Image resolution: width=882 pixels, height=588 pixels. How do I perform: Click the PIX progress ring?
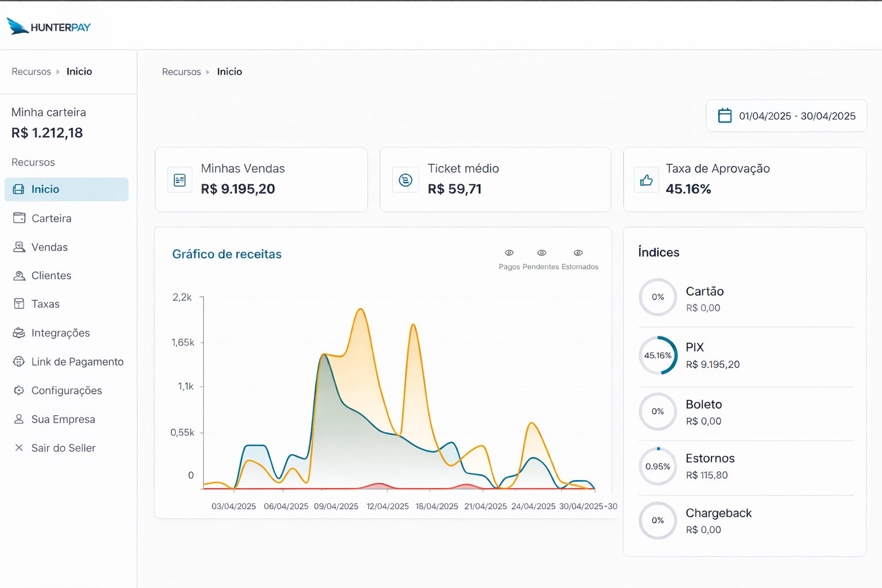click(x=657, y=355)
